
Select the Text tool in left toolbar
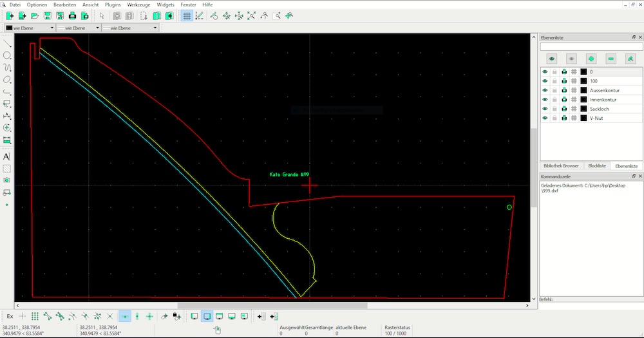[7, 156]
